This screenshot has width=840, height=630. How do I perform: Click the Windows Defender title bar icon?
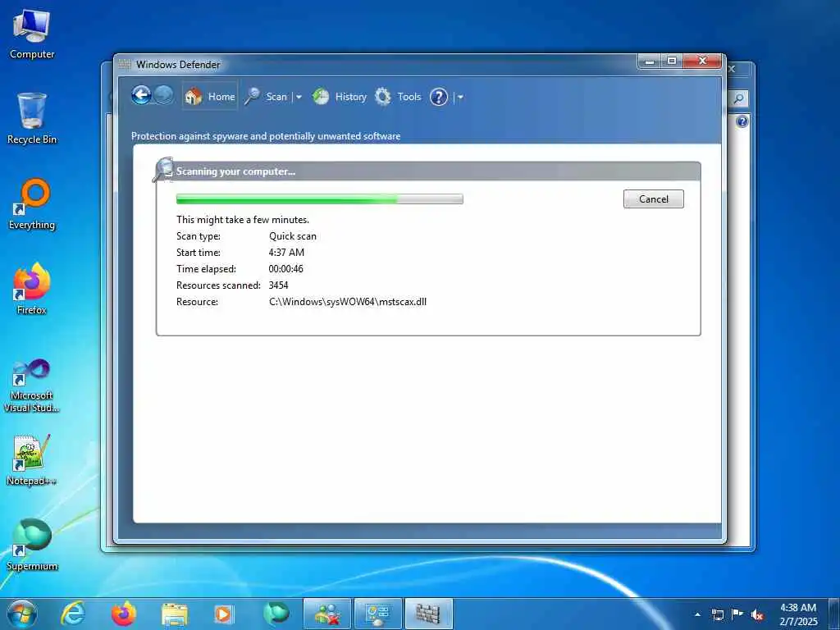click(x=125, y=64)
